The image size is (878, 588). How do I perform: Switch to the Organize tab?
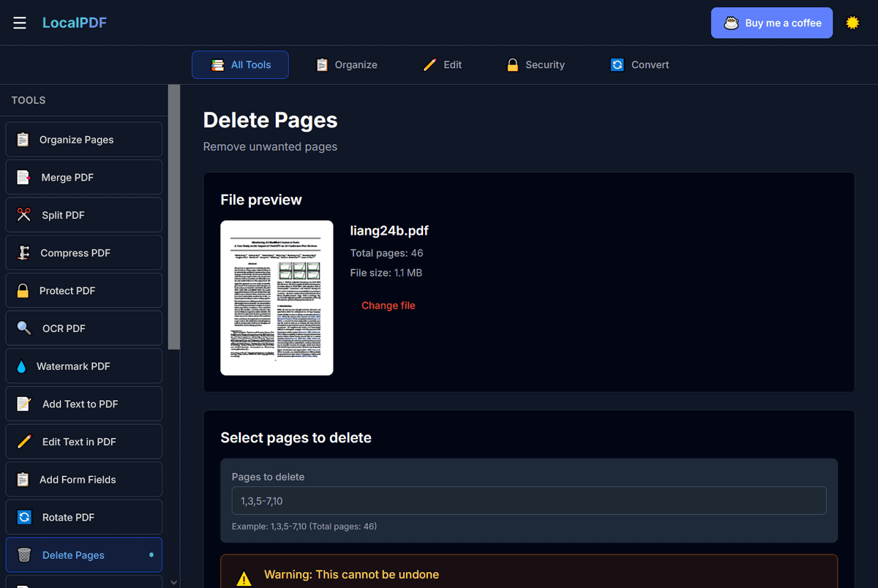346,65
